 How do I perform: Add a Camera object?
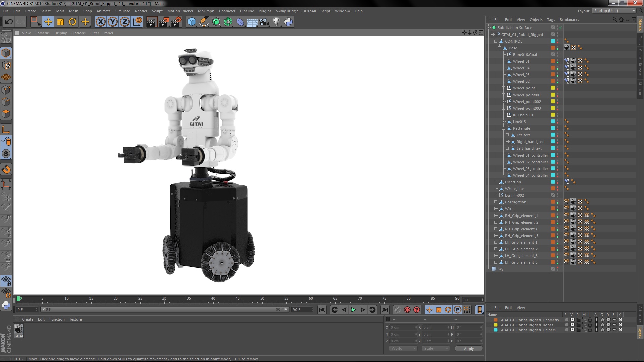click(264, 22)
